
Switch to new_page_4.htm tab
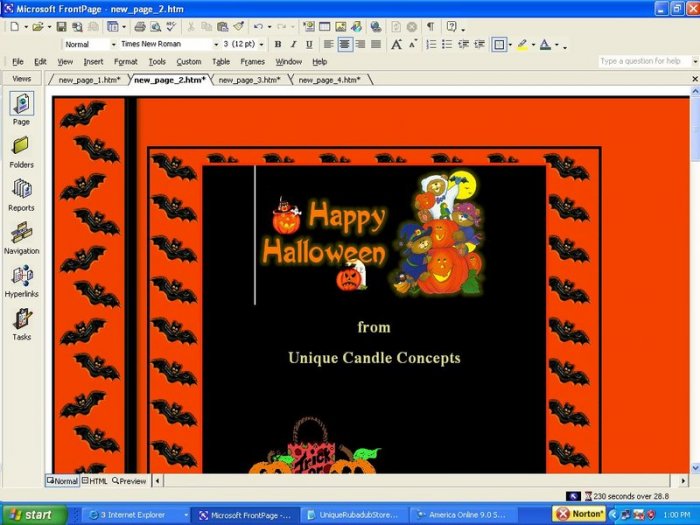(x=329, y=80)
